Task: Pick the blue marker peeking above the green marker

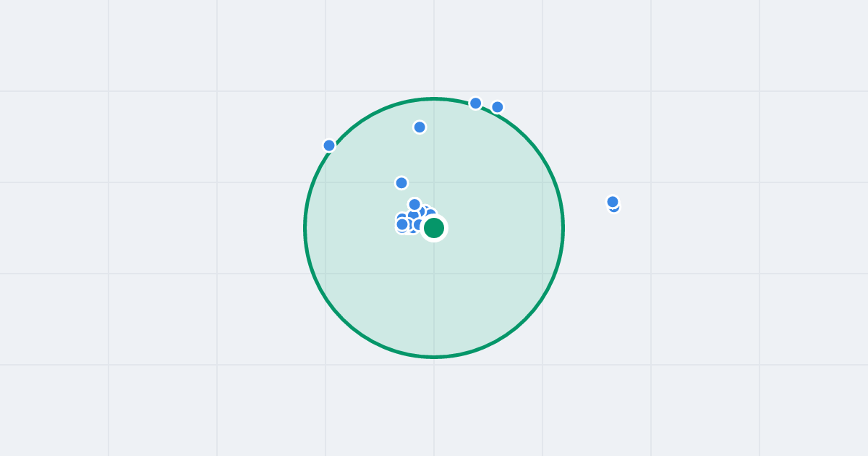Action: click(x=430, y=212)
